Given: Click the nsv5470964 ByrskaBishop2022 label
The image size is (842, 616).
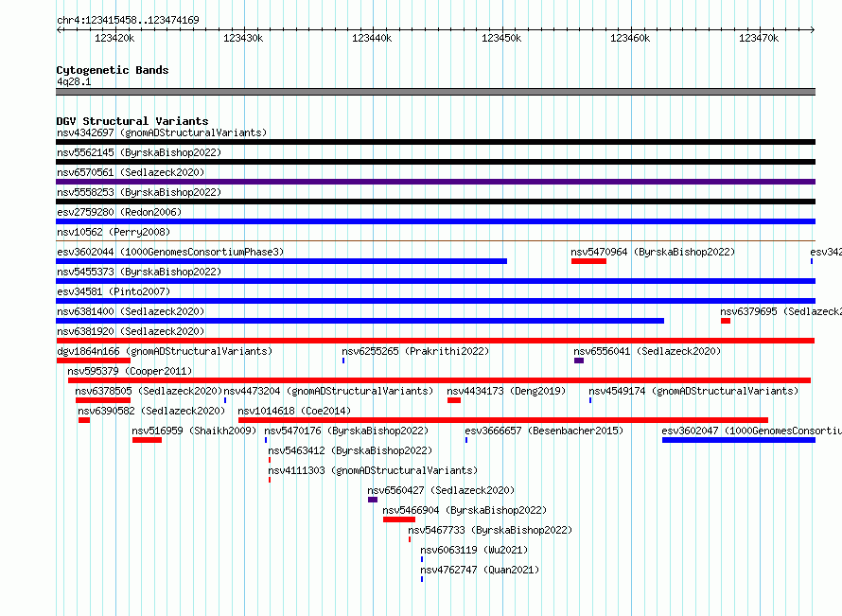Looking at the screenshot, I should [x=653, y=252].
